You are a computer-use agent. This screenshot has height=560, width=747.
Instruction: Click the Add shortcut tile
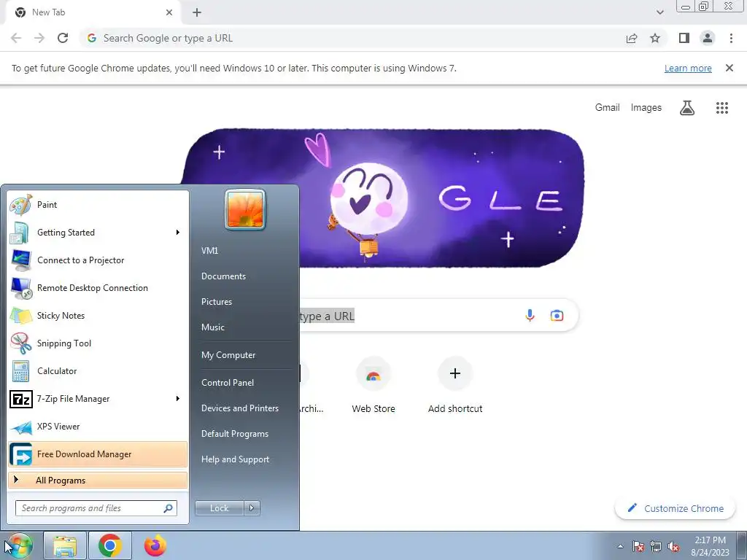click(455, 385)
